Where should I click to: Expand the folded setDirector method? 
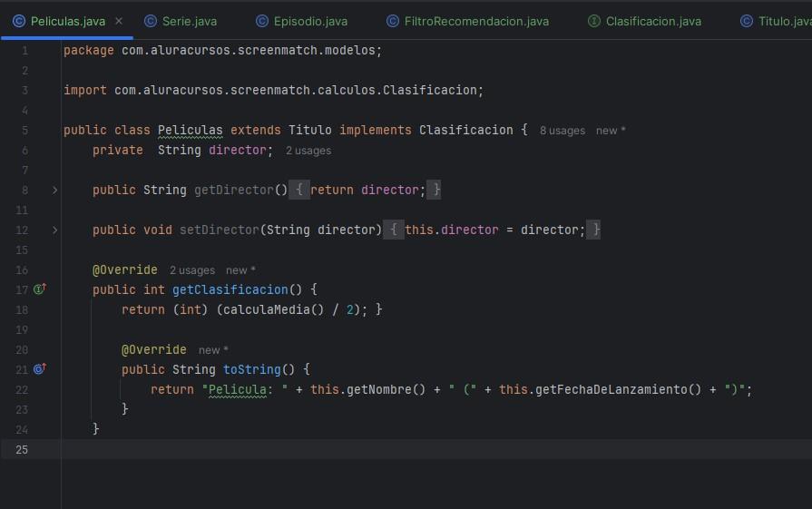click(55, 230)
